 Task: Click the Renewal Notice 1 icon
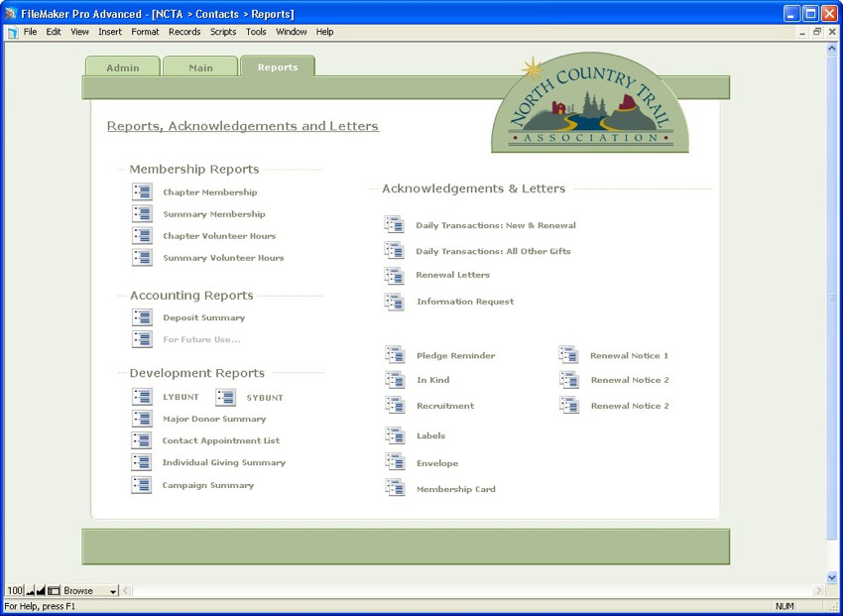point(569,355)
